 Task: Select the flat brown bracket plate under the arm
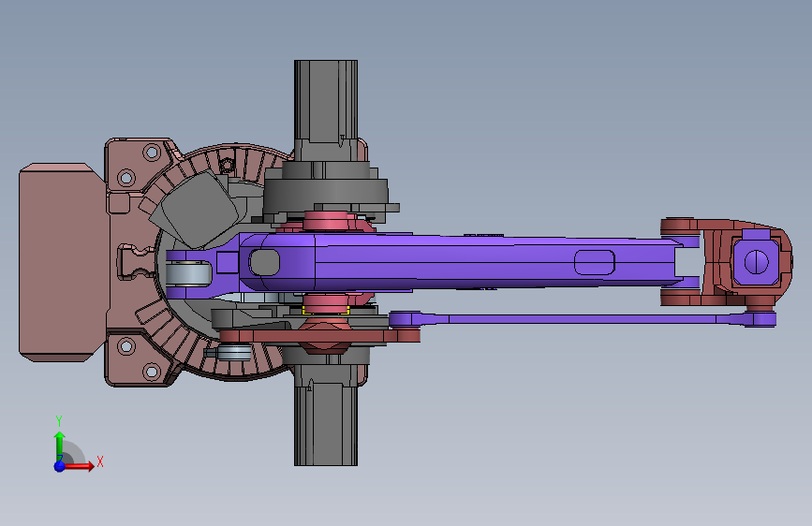pyautogui.click(x=319, y=337)
